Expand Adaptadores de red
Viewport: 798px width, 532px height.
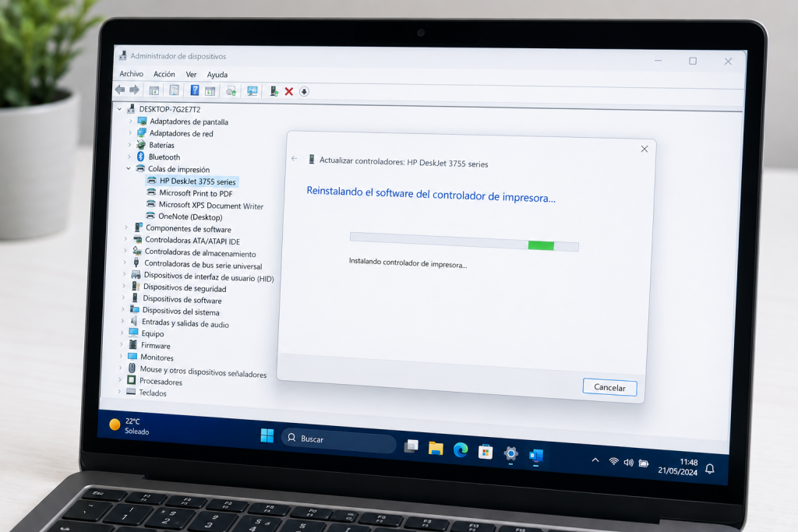(130, 132)
